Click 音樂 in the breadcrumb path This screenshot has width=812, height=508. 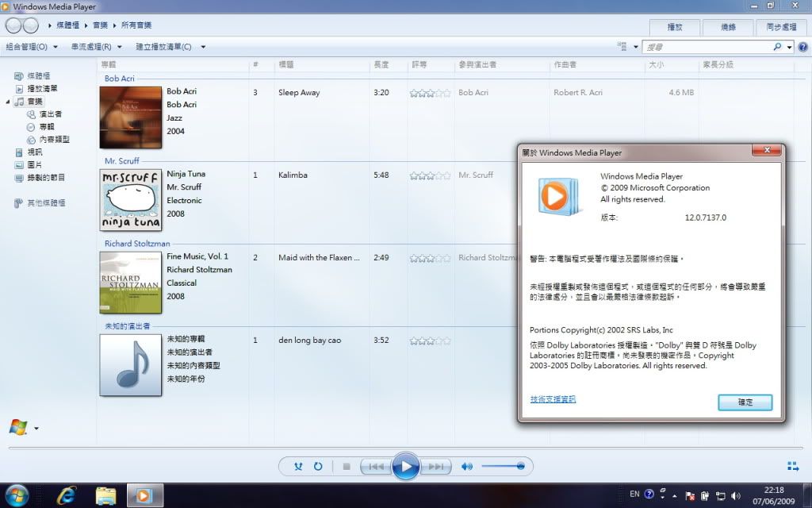click(101, 25)
